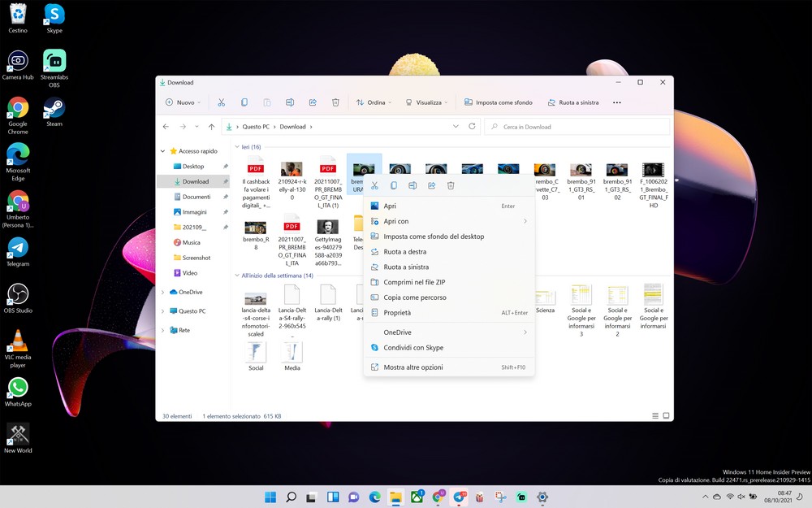Collapse the Ieri file group
This screenshot has height=508, width=812.
[x=237, y=147]
